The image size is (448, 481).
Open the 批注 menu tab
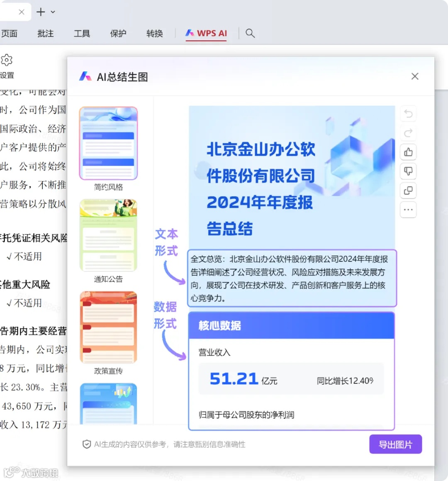(45, 34)
